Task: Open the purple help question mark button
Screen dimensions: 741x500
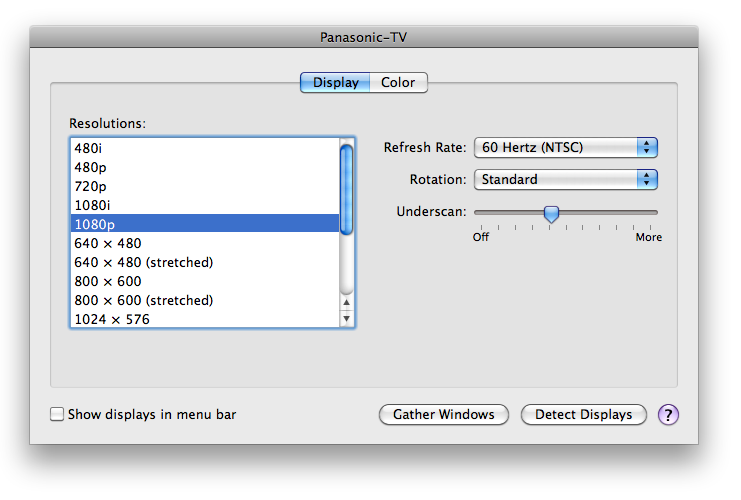Action: pyautogui.click(x=668, y=414)
